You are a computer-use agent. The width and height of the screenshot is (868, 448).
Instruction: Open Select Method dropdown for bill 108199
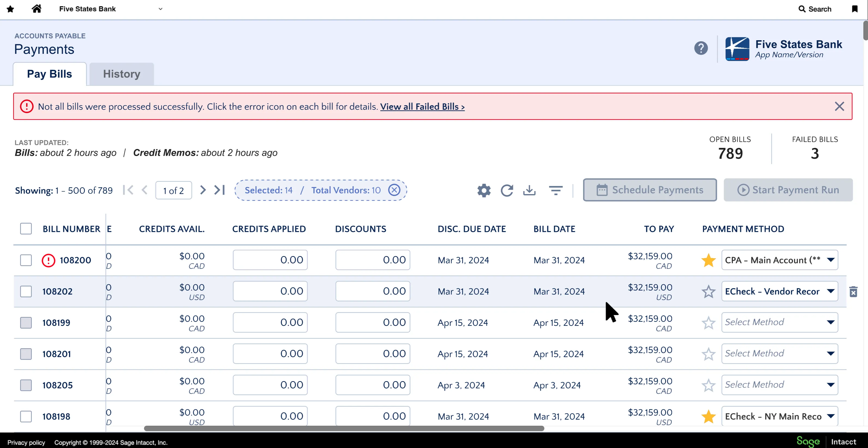[x=779, y=323]
